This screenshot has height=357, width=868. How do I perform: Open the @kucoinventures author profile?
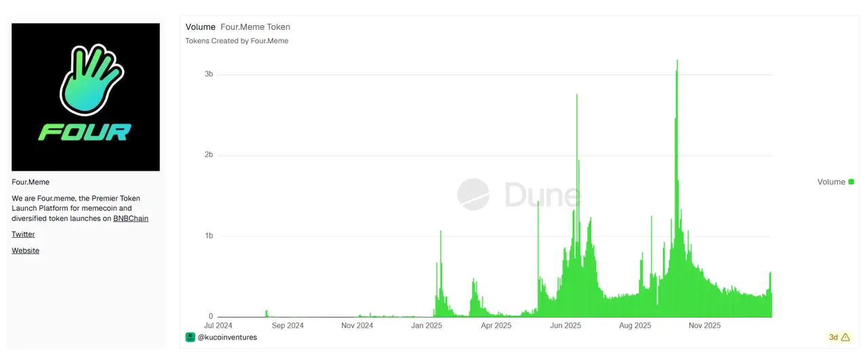click(227, 337)
